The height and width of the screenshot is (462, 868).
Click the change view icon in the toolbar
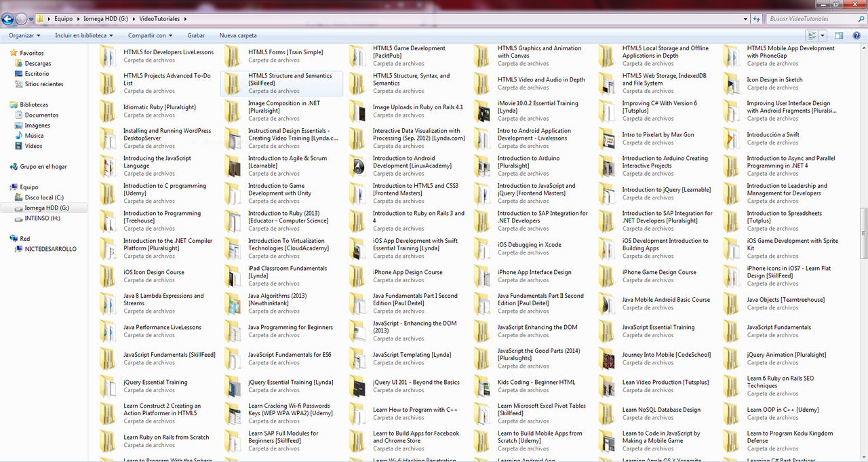pos(812,35)
